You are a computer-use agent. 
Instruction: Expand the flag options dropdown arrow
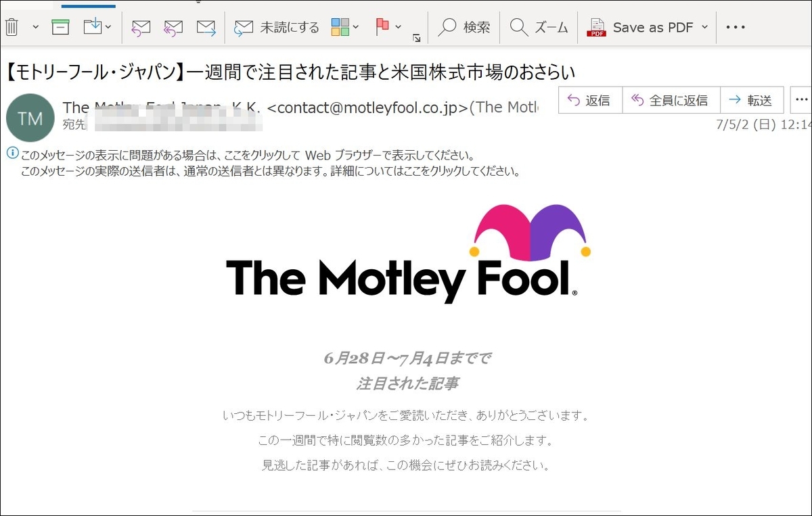click(x=398, y=28)
